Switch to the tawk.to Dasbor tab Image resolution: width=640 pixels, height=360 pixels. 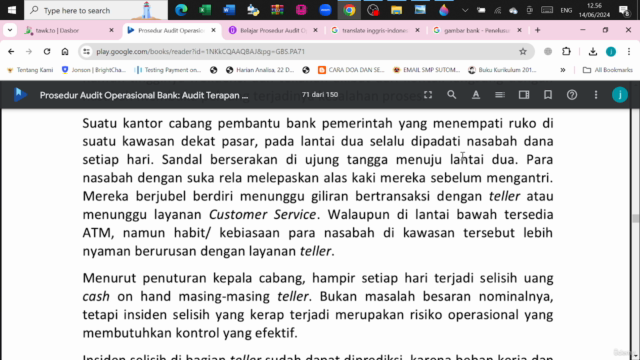point(69,31)
